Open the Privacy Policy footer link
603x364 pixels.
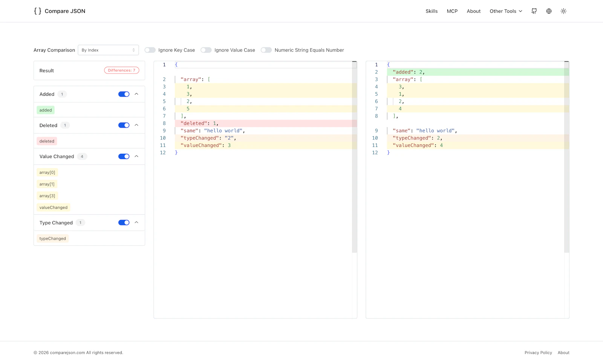(538, 353)
